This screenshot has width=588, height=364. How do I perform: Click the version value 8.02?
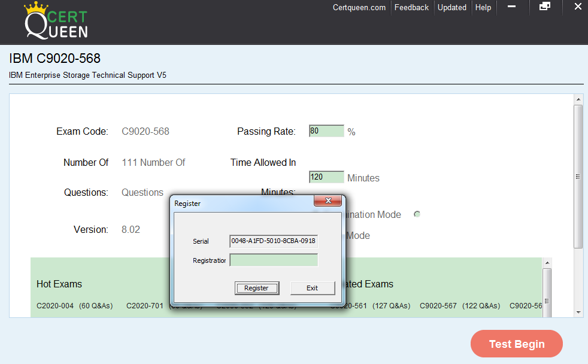click(131, 229)
